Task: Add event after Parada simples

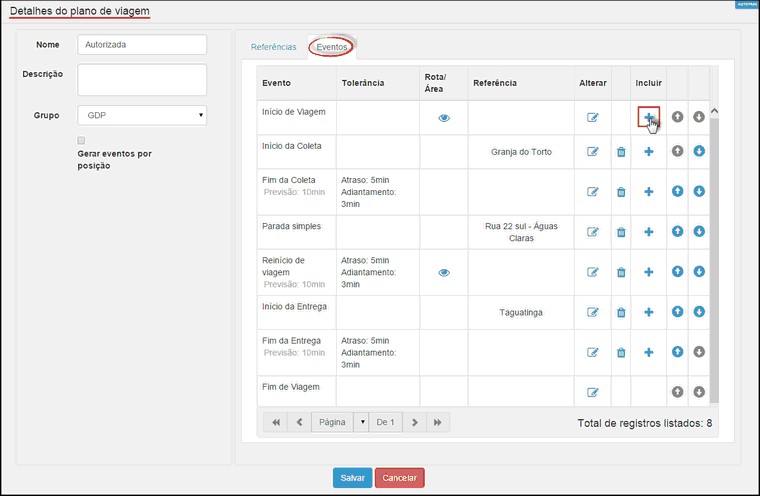Action: (649, 232)
